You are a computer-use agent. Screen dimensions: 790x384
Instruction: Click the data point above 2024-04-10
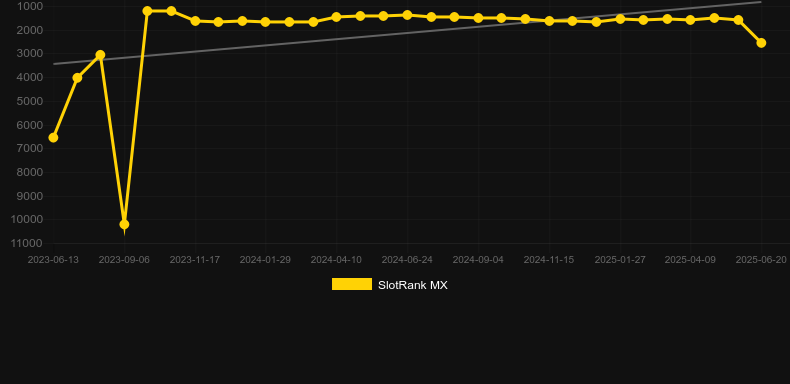point(337,17)
